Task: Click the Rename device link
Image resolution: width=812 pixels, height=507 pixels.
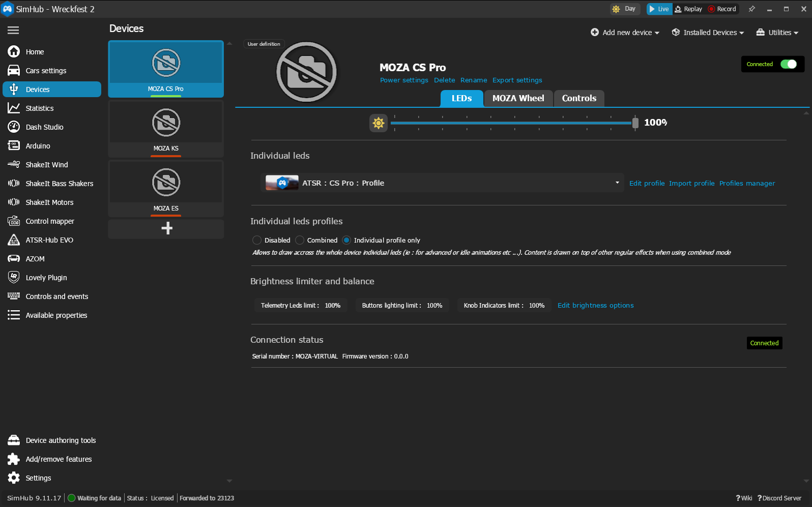Action: coord(474,80)
